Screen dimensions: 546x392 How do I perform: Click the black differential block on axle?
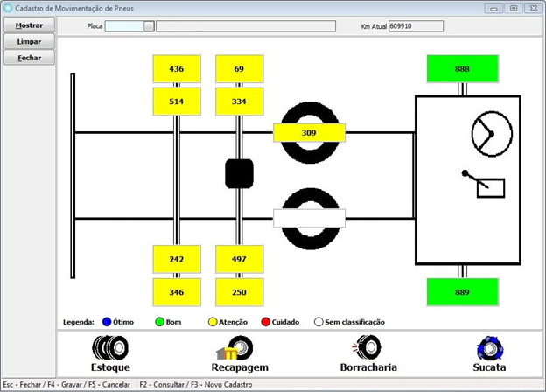pos(239,173)
